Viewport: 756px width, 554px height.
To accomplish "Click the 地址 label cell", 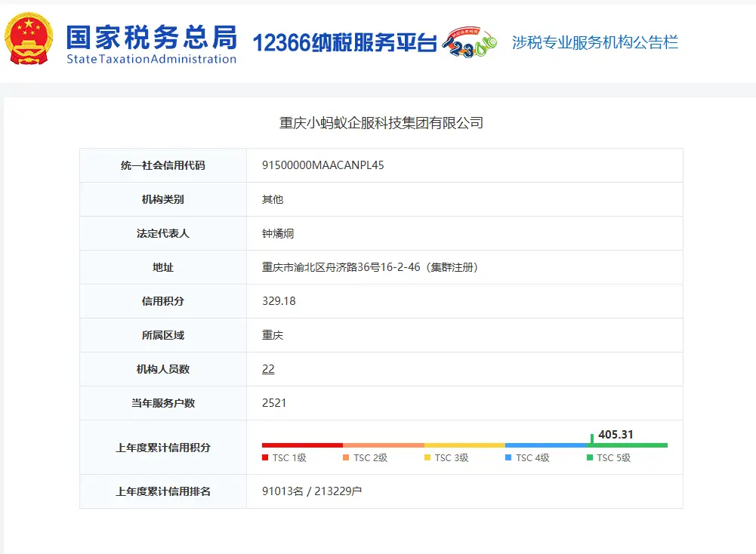I will pos(163,267).
